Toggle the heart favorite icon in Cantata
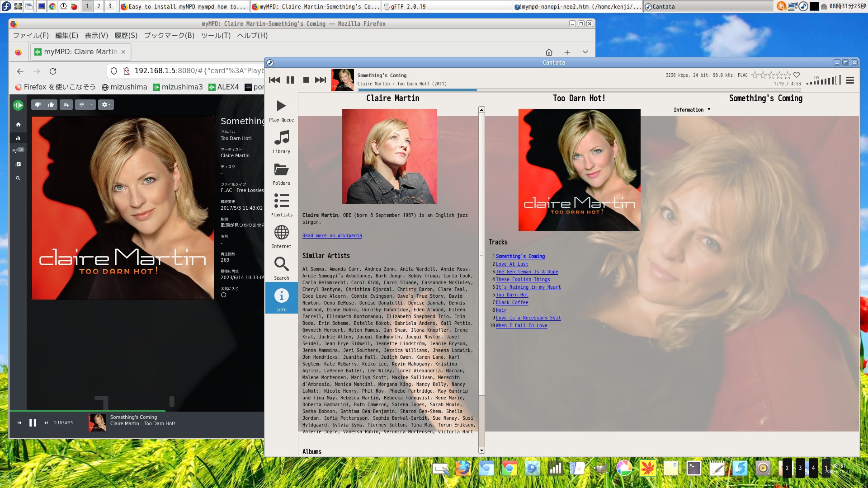Viewport: 868px width, 488px height. coord(797,75)
